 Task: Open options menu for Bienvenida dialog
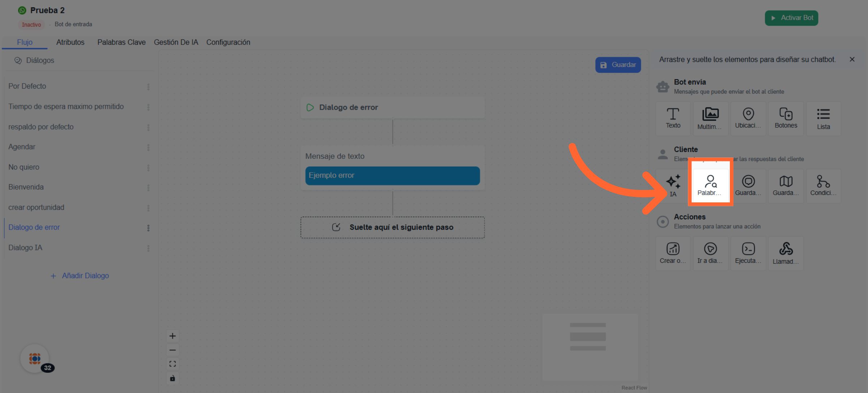pyautogui.click(x=148, y=188)
